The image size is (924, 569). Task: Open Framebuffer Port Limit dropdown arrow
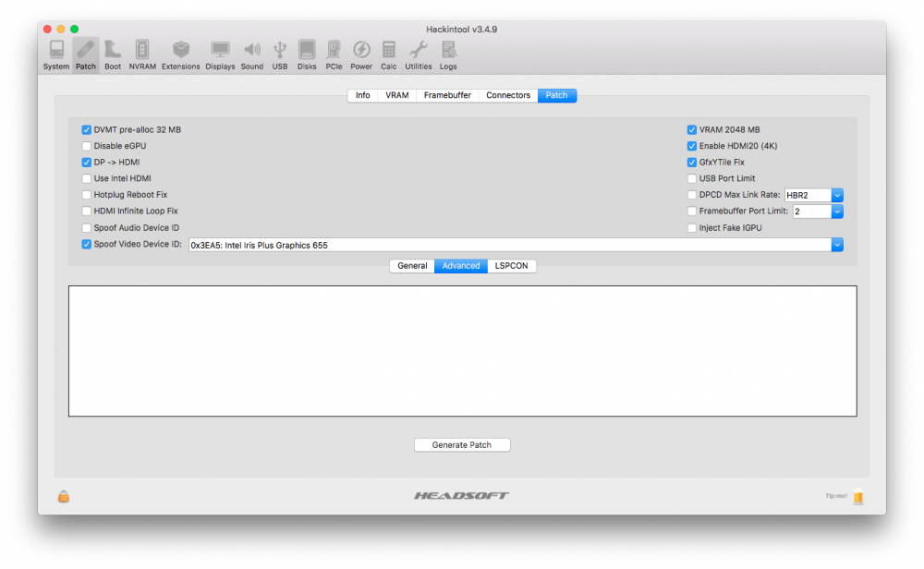(837, 211)
